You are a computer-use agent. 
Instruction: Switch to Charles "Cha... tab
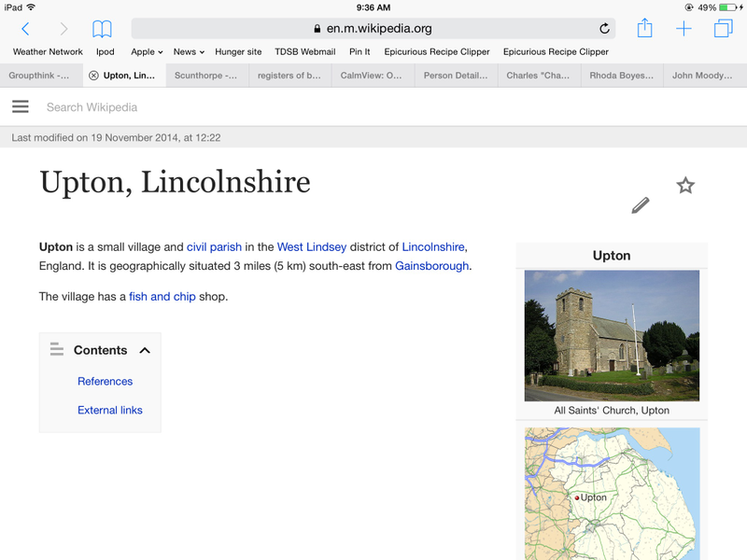pos(539,76)
